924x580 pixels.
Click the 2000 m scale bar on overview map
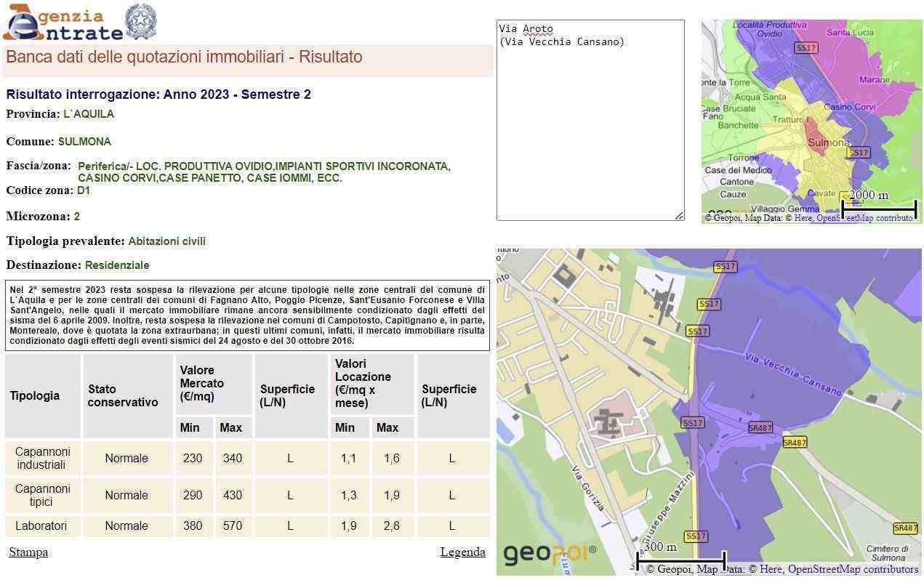878,208
